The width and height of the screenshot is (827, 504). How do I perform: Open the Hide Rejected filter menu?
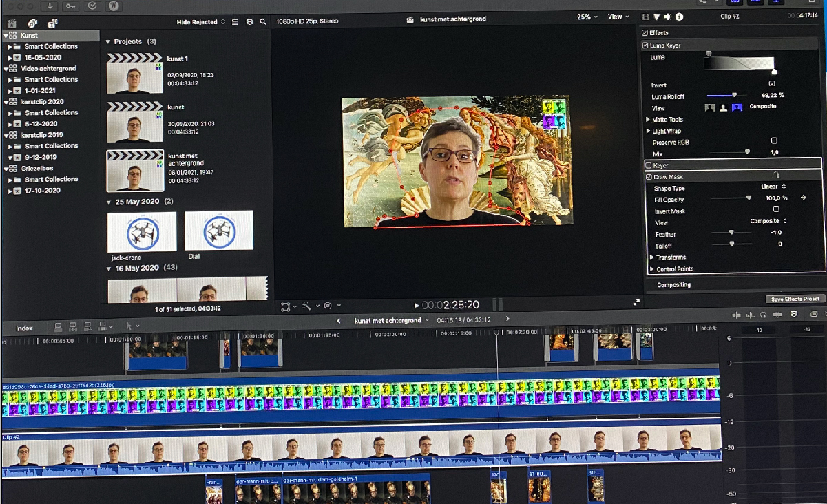[x=200, y=22]
